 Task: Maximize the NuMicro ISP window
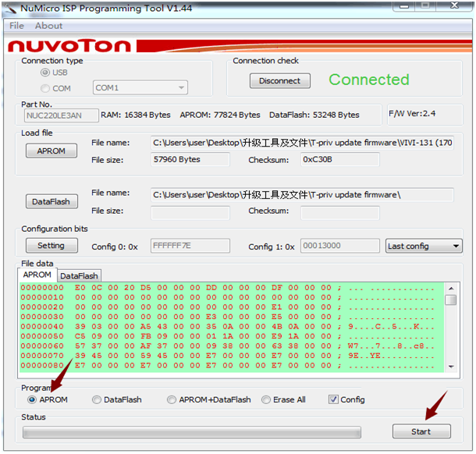pos(425,6)
